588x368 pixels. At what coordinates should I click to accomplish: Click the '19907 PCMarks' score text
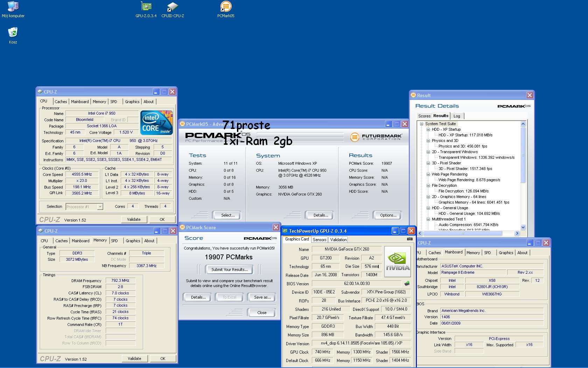point(229,257)
